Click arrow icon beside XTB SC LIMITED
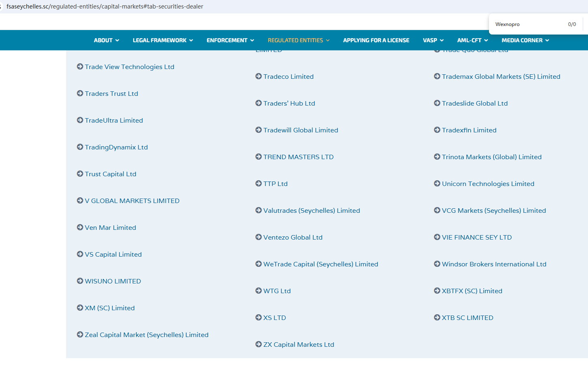 pos(437,318)
